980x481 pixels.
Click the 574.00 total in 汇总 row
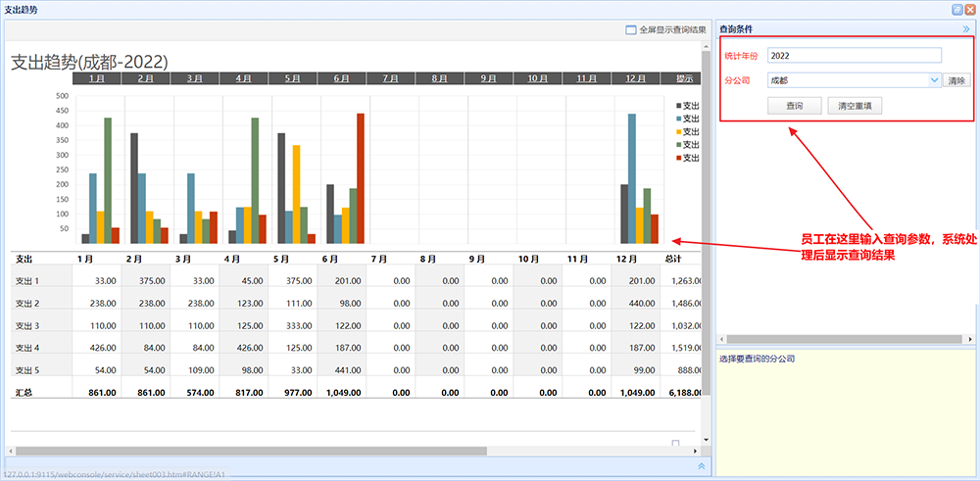(203, 393)
